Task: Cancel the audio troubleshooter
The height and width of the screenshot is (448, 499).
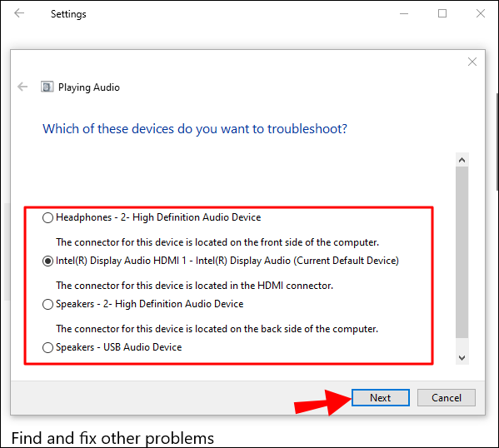Action: pos(447,398)
